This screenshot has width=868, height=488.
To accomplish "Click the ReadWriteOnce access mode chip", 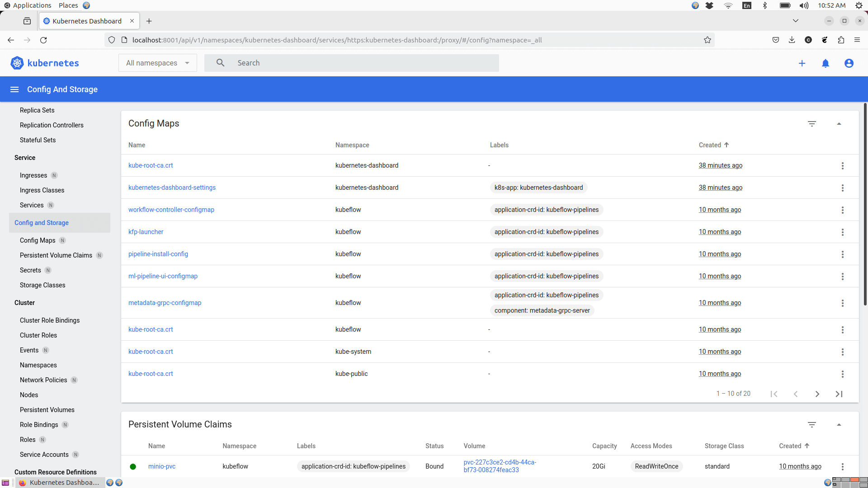I will tap(656, 466).
